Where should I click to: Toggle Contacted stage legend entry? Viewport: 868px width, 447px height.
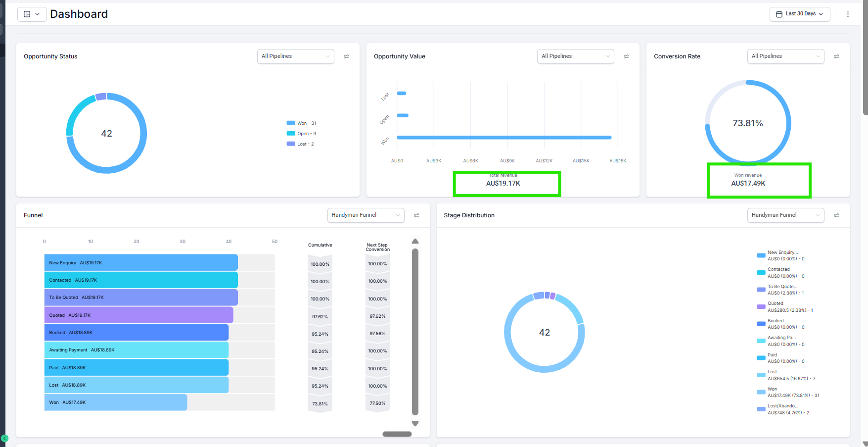click(x=781, y=273)
